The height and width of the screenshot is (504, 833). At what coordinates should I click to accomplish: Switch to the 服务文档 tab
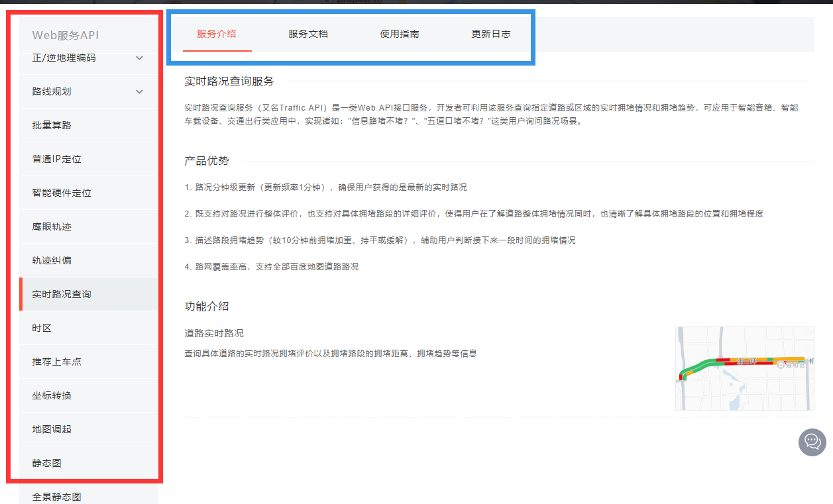coord(307,34)
